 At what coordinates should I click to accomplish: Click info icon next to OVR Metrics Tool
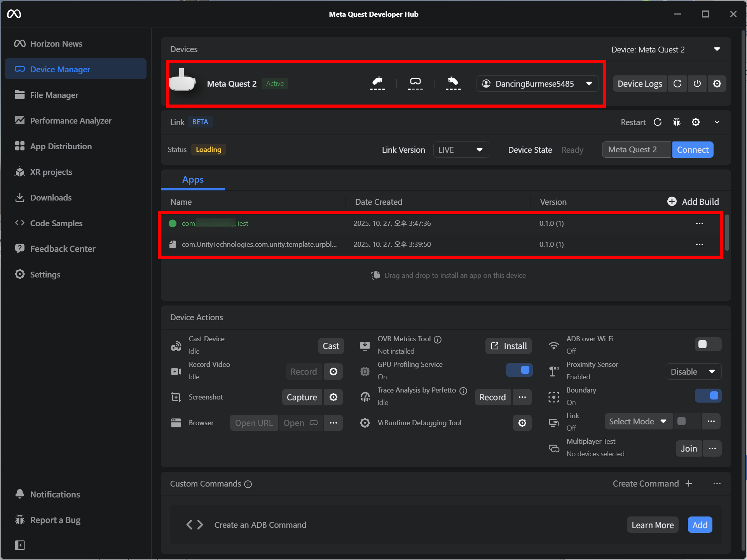(x=438, y=339)
